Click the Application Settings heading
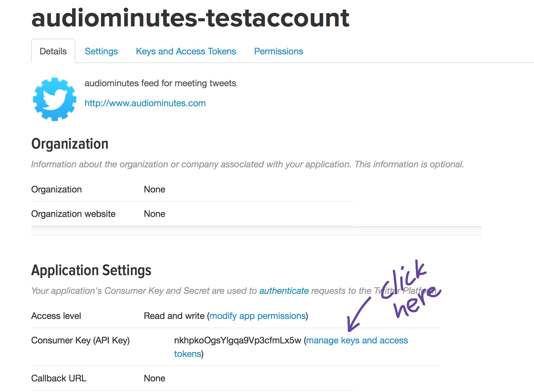Image resolution: width=534 pixels, height=392 pixels. (x=91, y=270)
